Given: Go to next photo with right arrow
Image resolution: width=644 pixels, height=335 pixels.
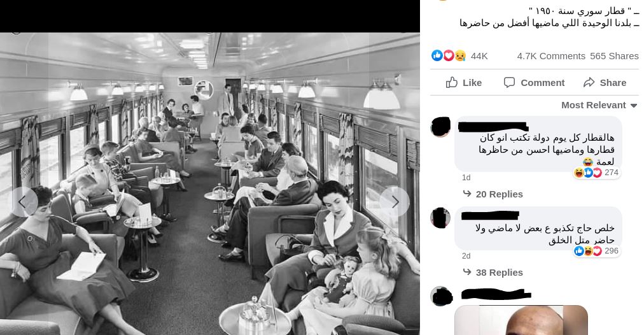Looking at the screenshot, I should 395,202.
